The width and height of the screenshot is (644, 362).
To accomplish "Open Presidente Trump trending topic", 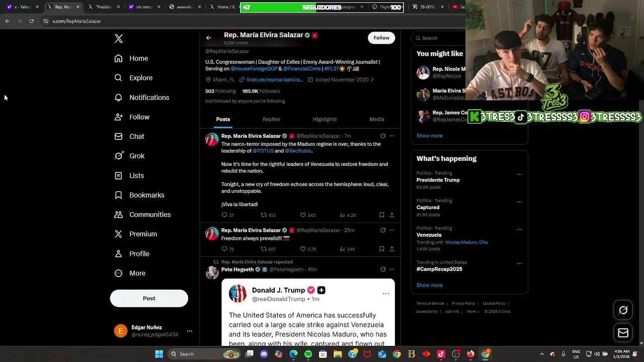I will 438,180.
